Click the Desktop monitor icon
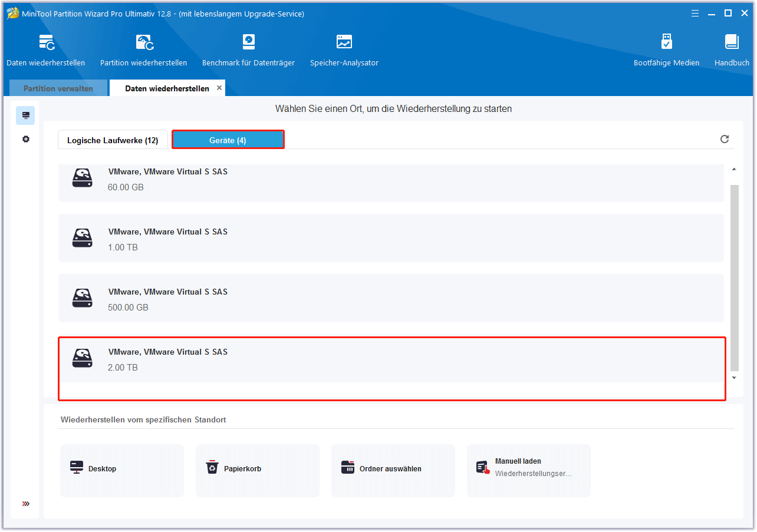The height and width of the screenshot is (532, 757). coord(77,468)
